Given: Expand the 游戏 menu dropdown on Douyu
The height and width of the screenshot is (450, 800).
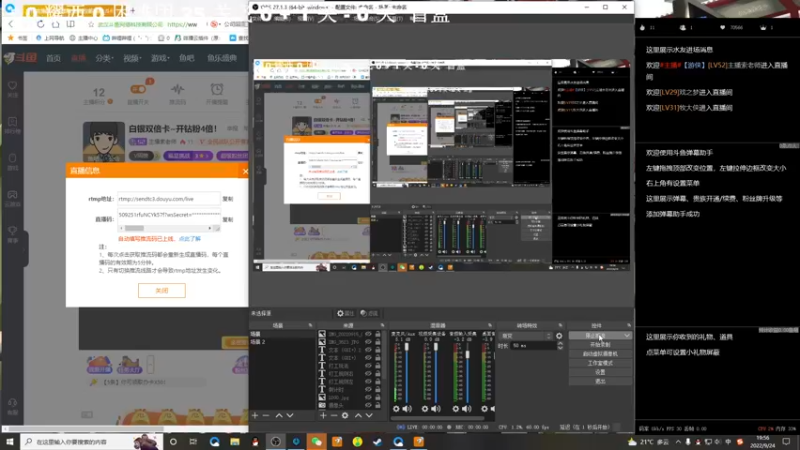Looking at the screenshot, I should [160, 58].
